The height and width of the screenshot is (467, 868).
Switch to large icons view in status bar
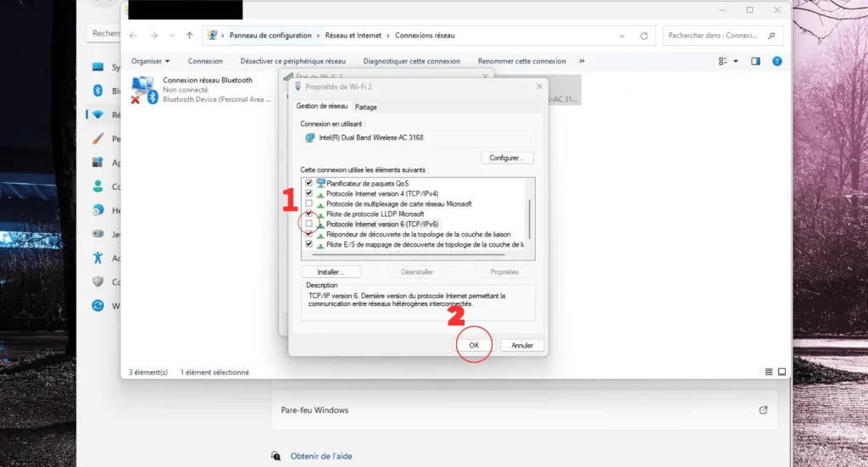coord(782,372)
